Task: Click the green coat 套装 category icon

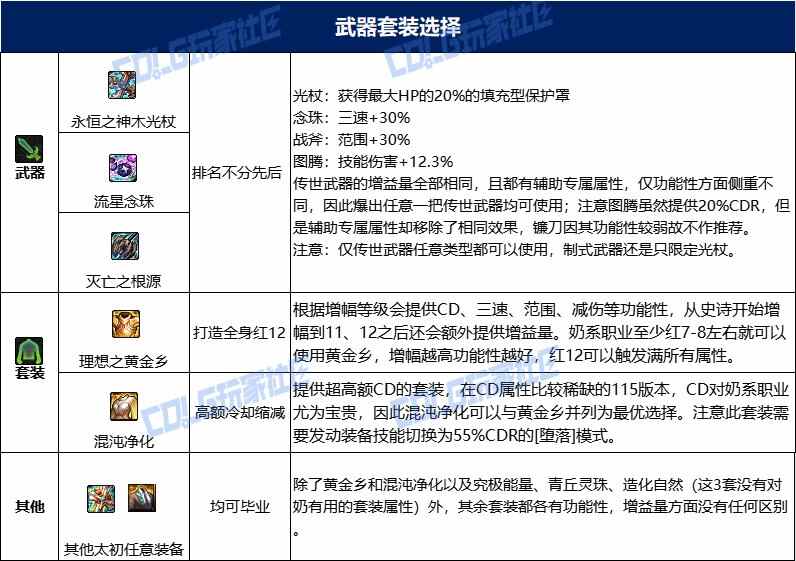Action: 29,350
